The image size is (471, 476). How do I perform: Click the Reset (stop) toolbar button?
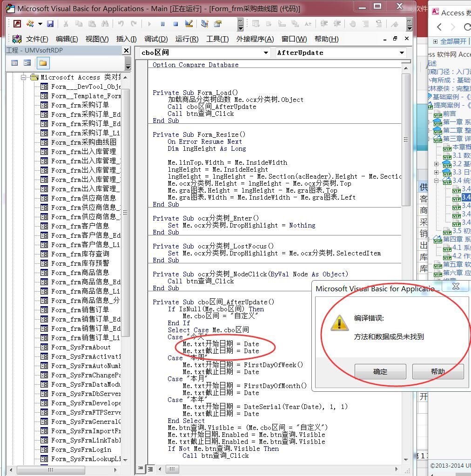click(x=175, y=24)
